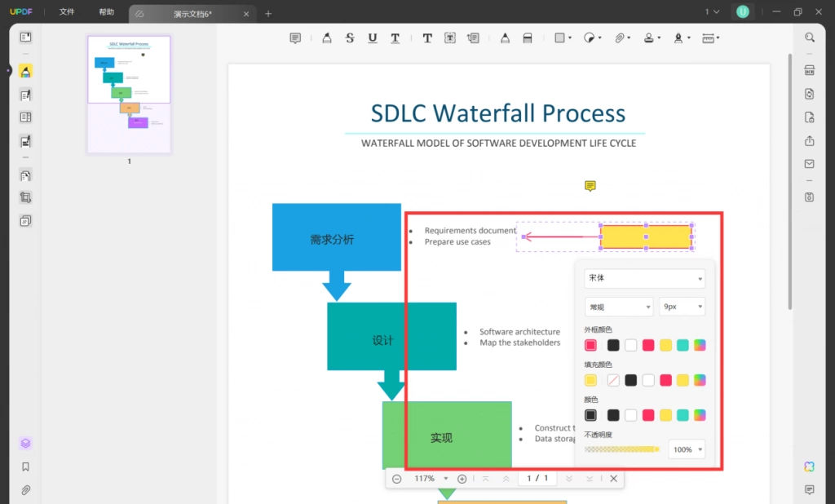This screenshot has width=835, height=504.
Task: Open the 文件 menu
Action: (x=67, y=11)
